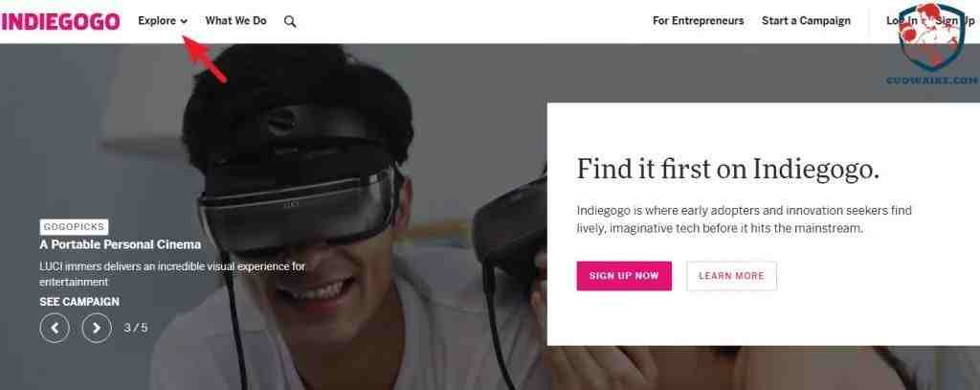Open the SEE CAMPAIGN link

pyautogui.click(x=79, y=302)
